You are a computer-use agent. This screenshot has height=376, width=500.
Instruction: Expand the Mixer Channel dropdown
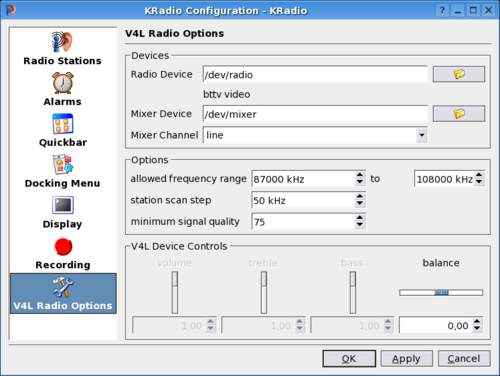[422, 135]
